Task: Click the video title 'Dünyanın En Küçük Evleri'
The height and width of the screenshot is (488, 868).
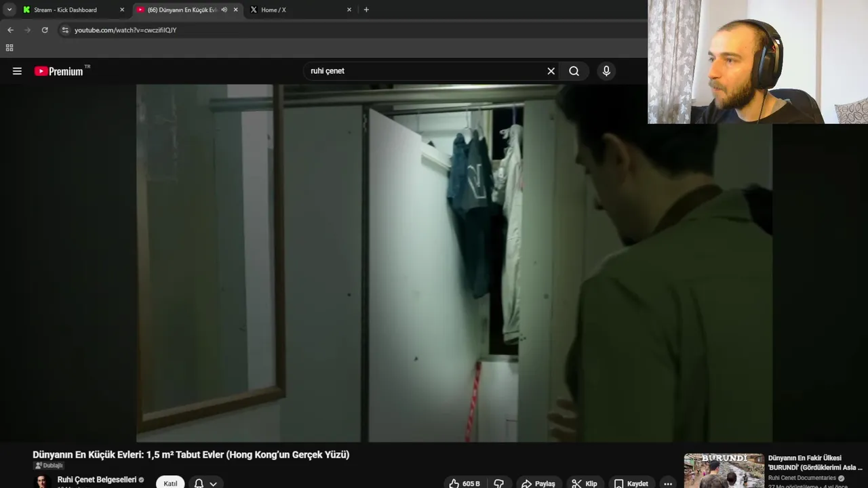Action: click(191, 455)
